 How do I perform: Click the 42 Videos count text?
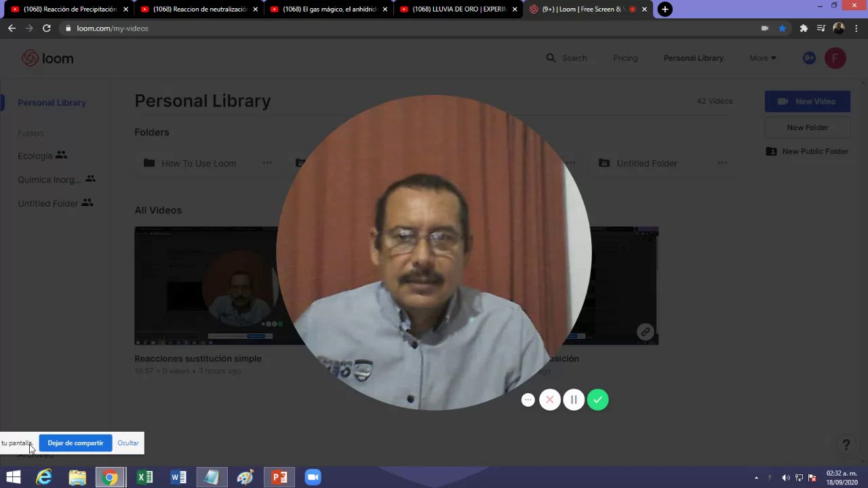tap(715, 101)
